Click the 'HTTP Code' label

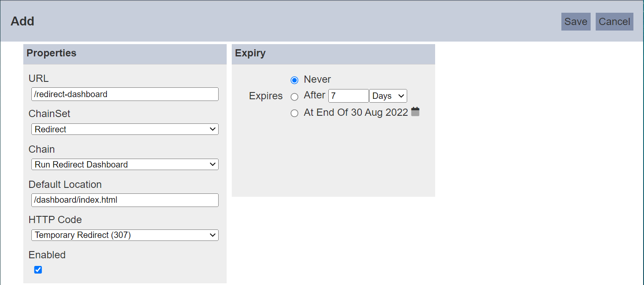tap(55, 220)
